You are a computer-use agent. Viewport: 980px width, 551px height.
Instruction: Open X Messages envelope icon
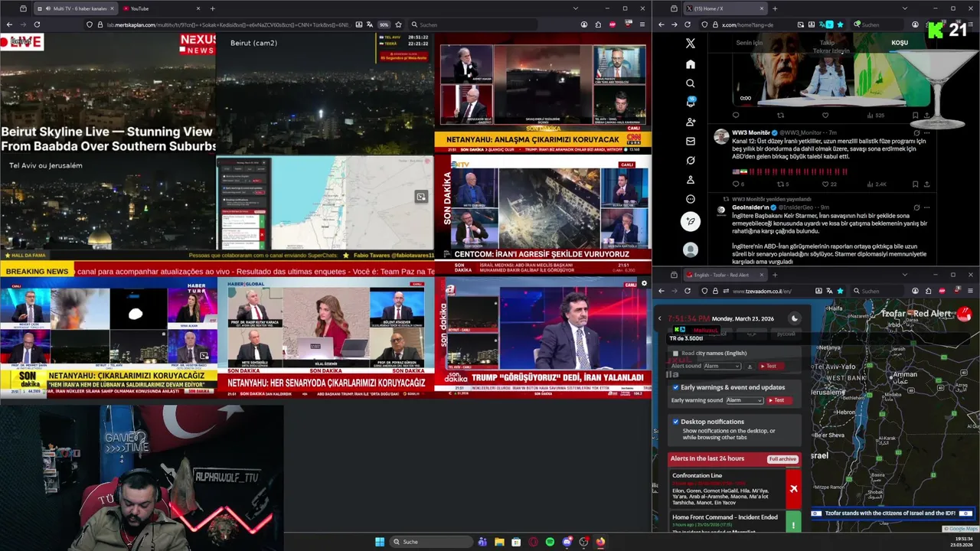pos(691,141)
